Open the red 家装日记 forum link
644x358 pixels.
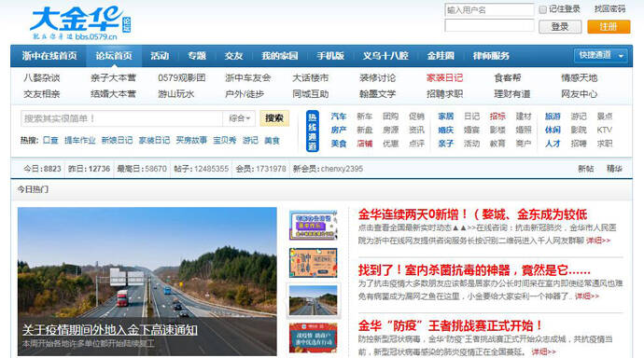point(444,78)
